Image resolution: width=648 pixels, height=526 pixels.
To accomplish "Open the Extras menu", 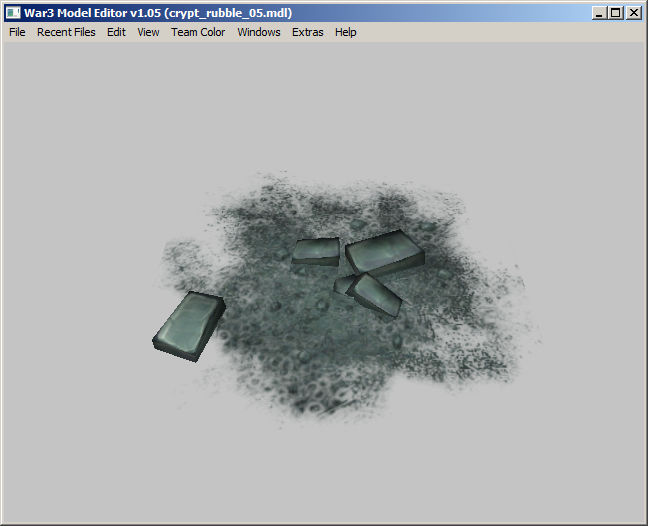I will coord(307,32).
